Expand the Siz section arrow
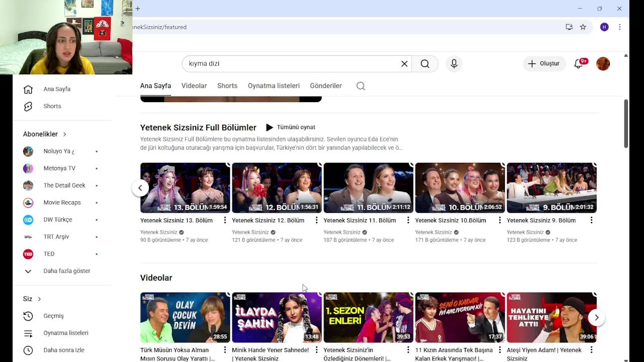 (x=39, y=299)
